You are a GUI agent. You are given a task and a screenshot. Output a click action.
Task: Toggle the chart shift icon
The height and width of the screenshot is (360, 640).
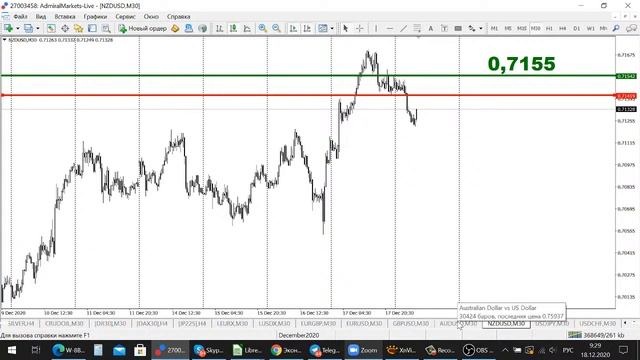click(307, 28)
